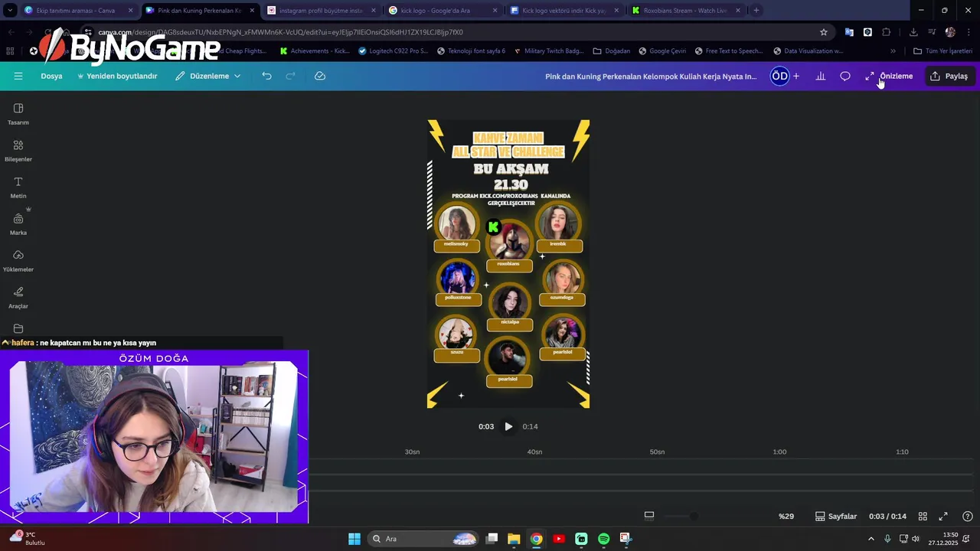Image resolution: width=980 pixels, height=551 pixels.
Task: Click the browser address bar URL
Action: point(280,32)
